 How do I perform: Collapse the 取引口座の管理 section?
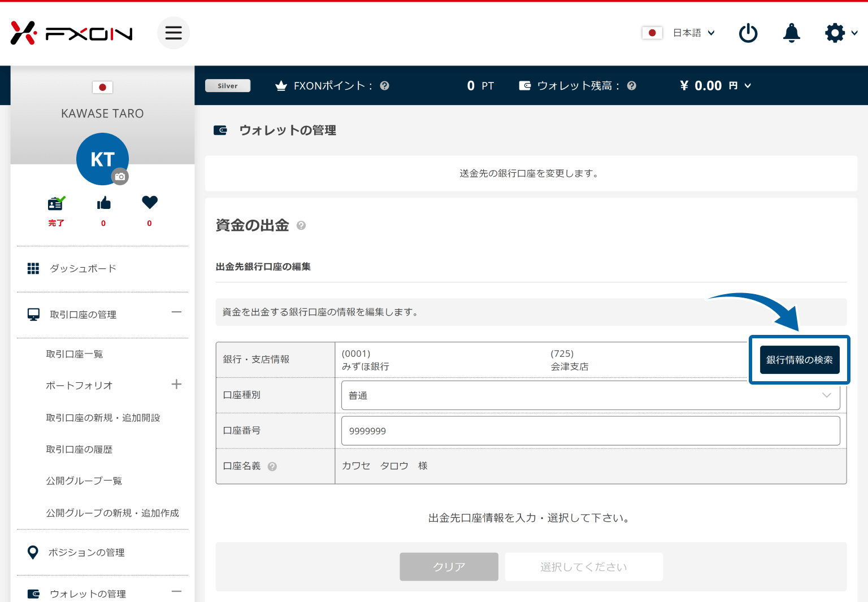176,312
